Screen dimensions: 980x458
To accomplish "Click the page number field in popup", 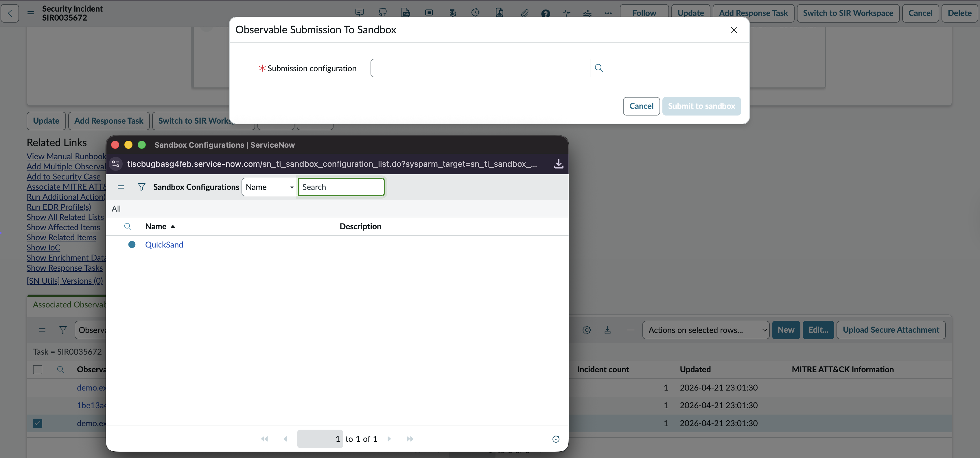I will [320, 439].
